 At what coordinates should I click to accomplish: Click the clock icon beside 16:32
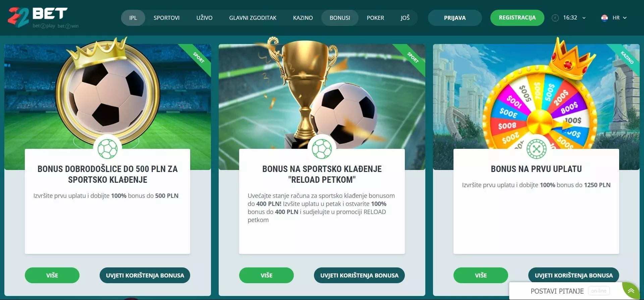[x=555, y=18]
